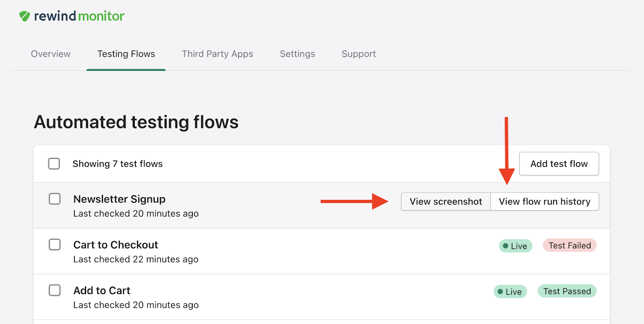Open View flow run history for Newsletter Signup
The height and width of the screenshot is (324, 644).
pos(544,201)
